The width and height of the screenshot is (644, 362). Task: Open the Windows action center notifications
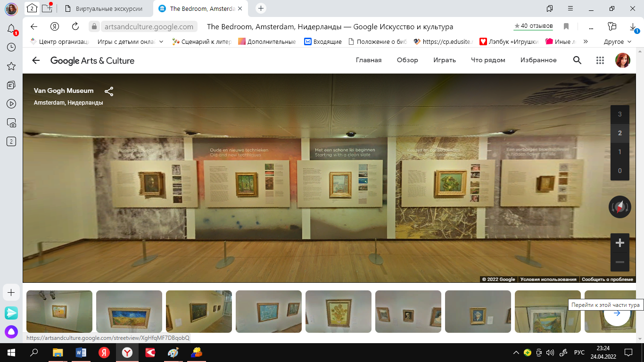(628, 352)
